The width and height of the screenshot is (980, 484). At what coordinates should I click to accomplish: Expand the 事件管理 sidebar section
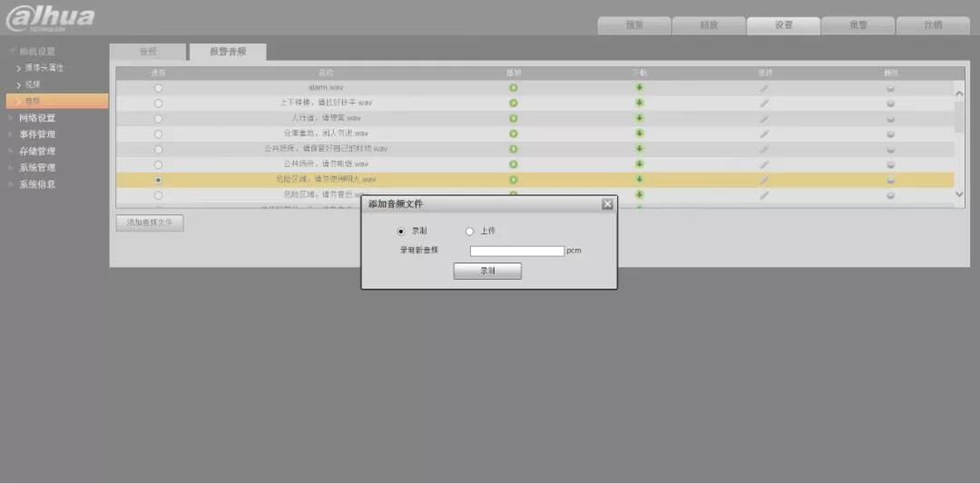coord(37,134)
